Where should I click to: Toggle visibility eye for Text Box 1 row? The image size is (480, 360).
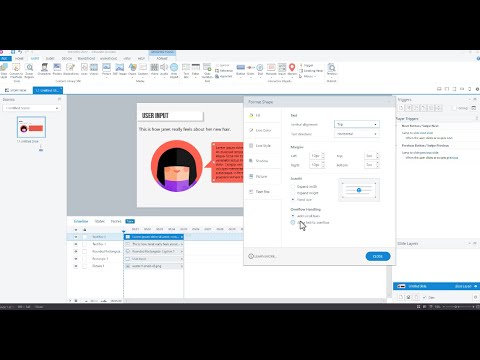pos(76,244)
